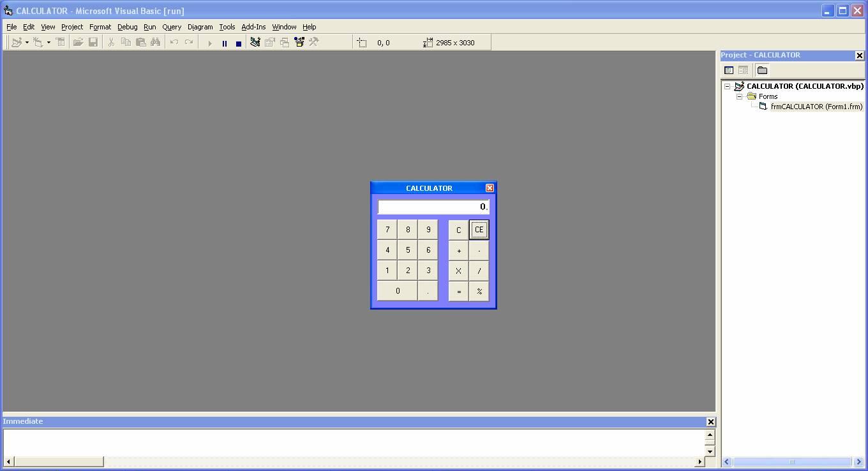Select the Toolbox icon on the toolbar
The height and width of the screenshot is (471, 868).
313,42
